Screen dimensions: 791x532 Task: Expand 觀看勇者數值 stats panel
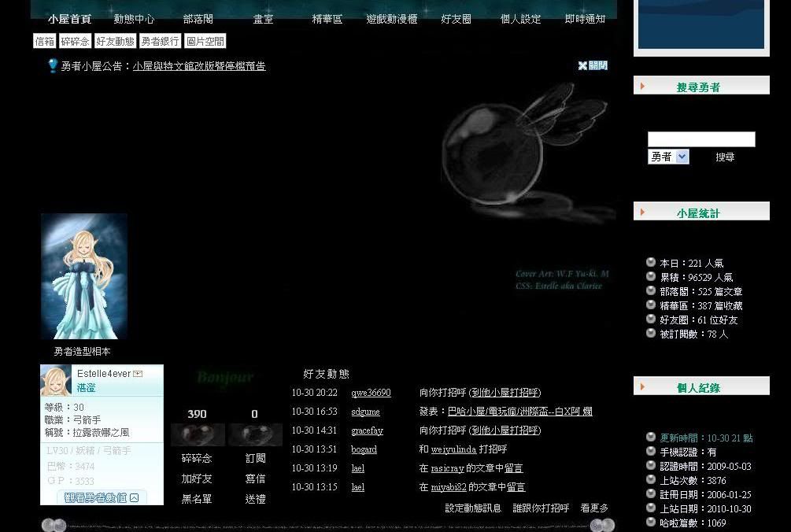pos(102,497)
